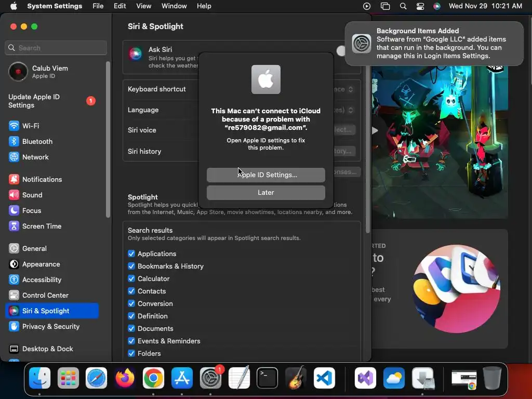Uncheck Events & Reminders category
The height and width of the screenshot is (399, 532).
[x=131, y=341]
